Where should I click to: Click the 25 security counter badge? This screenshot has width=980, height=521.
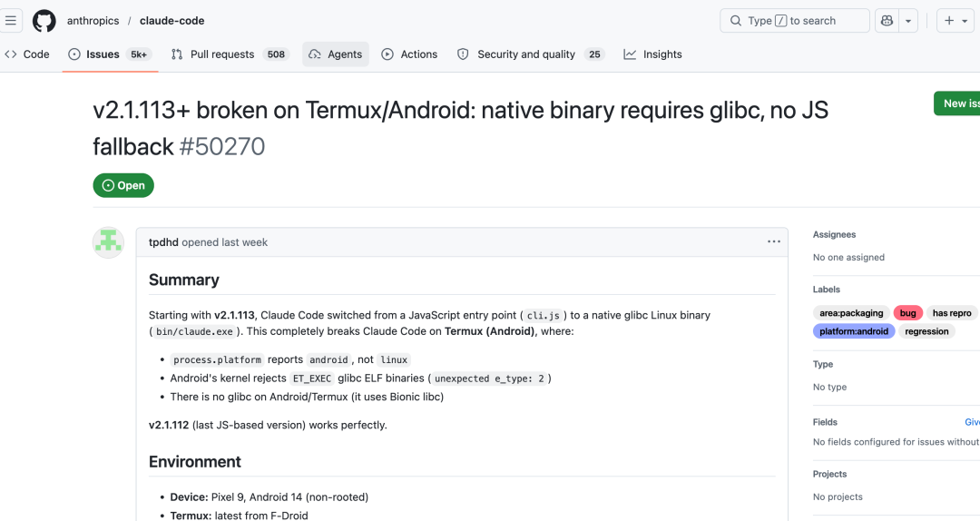tap(594, 54)
